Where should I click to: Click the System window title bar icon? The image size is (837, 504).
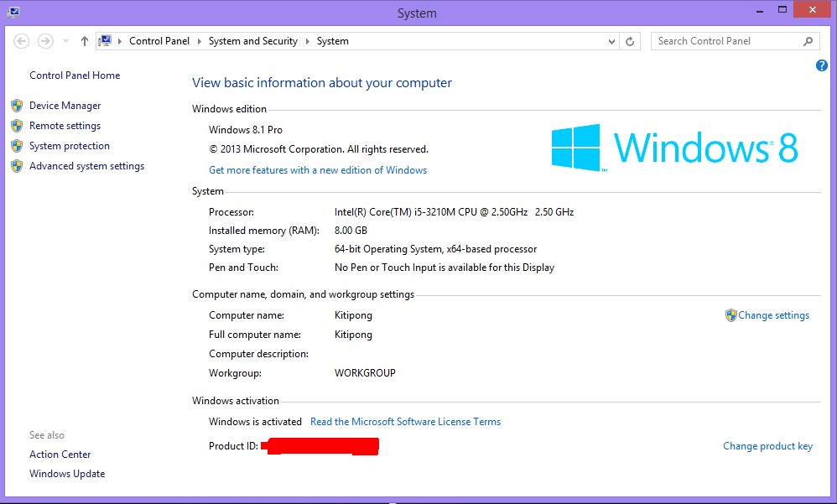13,12
